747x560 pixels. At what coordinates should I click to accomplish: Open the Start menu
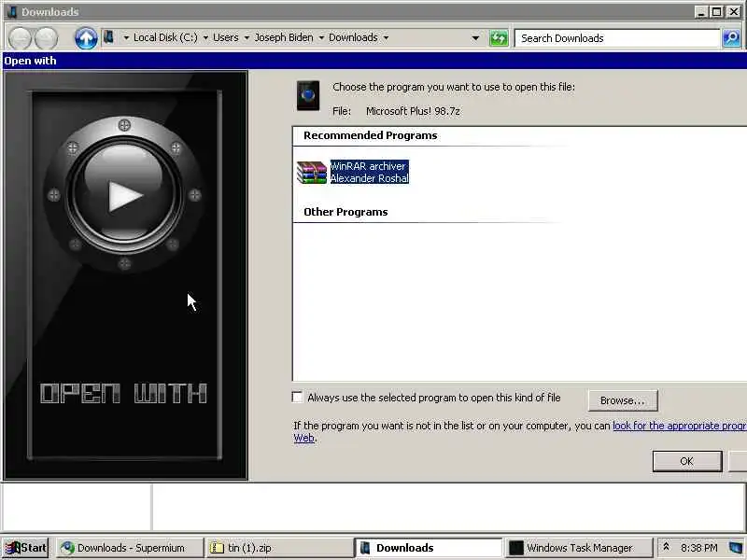25,548
